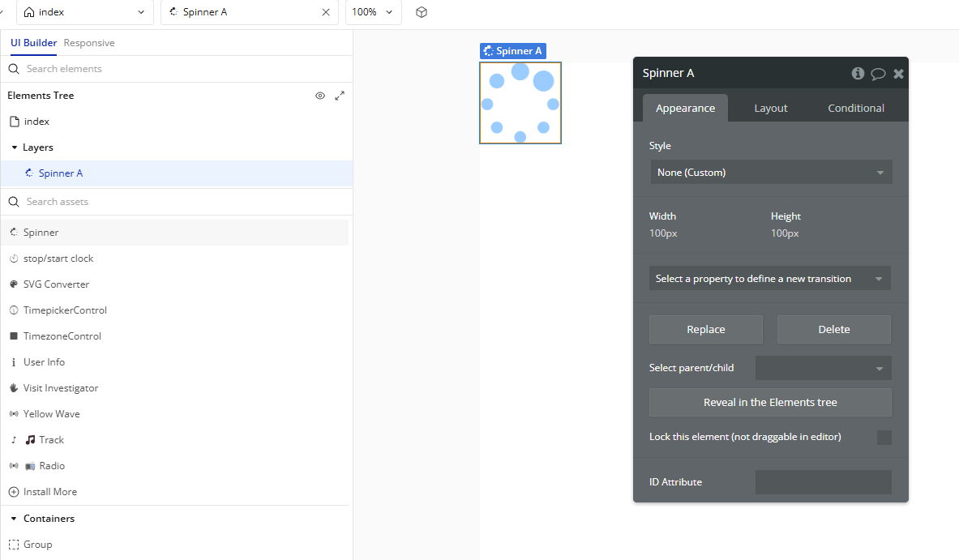Click the Track music note icon
The image size is (959, 560).
click(14, 439)
